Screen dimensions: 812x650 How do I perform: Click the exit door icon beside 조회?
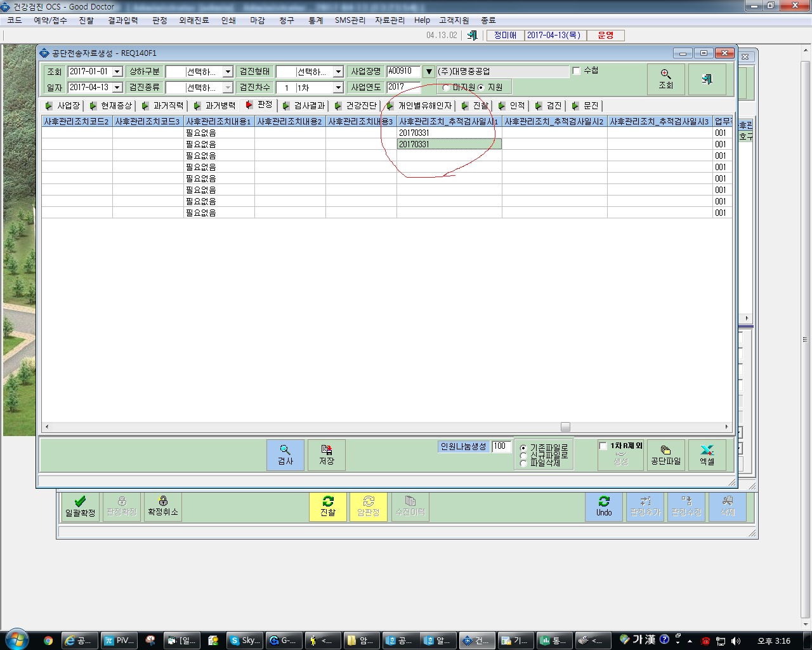coord(707,79)
